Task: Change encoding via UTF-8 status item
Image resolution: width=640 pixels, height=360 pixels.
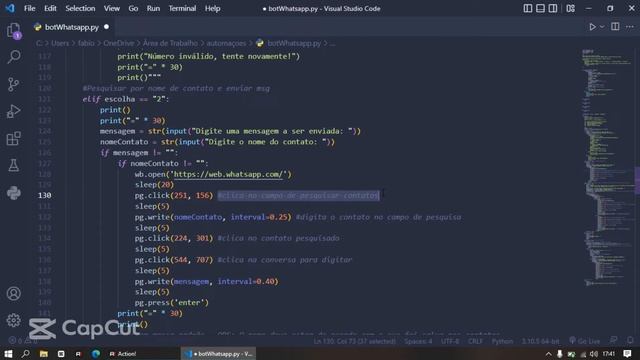Action: 450,341
